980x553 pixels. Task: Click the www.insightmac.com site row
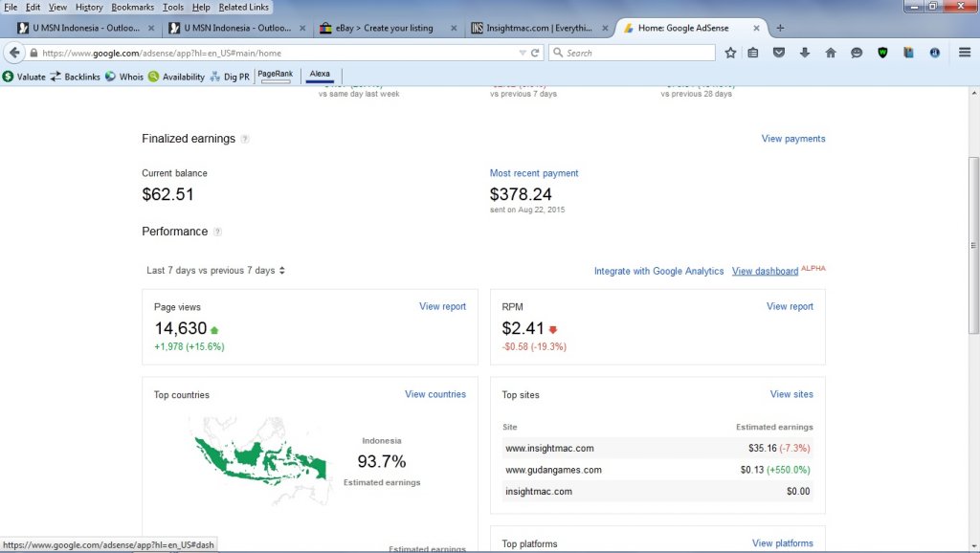(x=657, y=448)
